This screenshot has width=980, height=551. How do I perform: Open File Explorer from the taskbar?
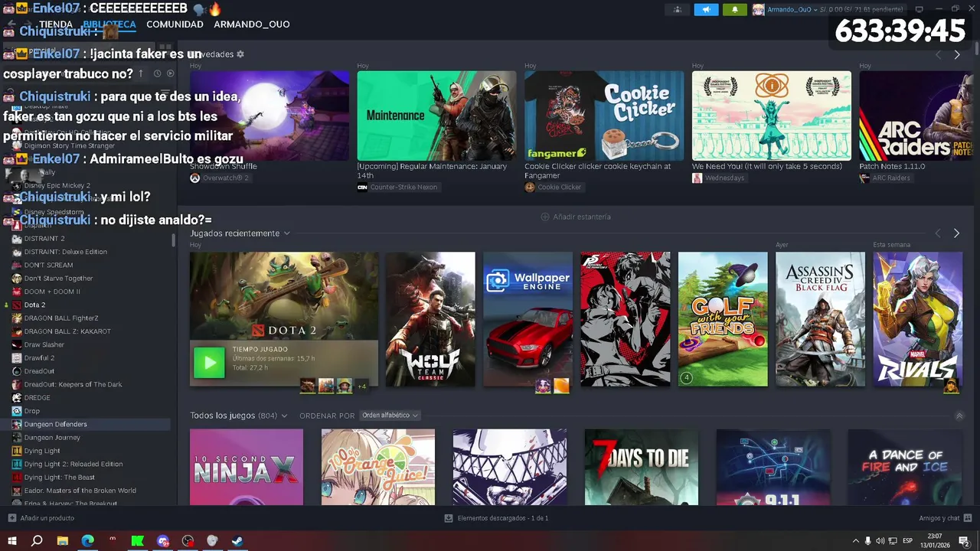pyautogui.click(x=63, y=541)
